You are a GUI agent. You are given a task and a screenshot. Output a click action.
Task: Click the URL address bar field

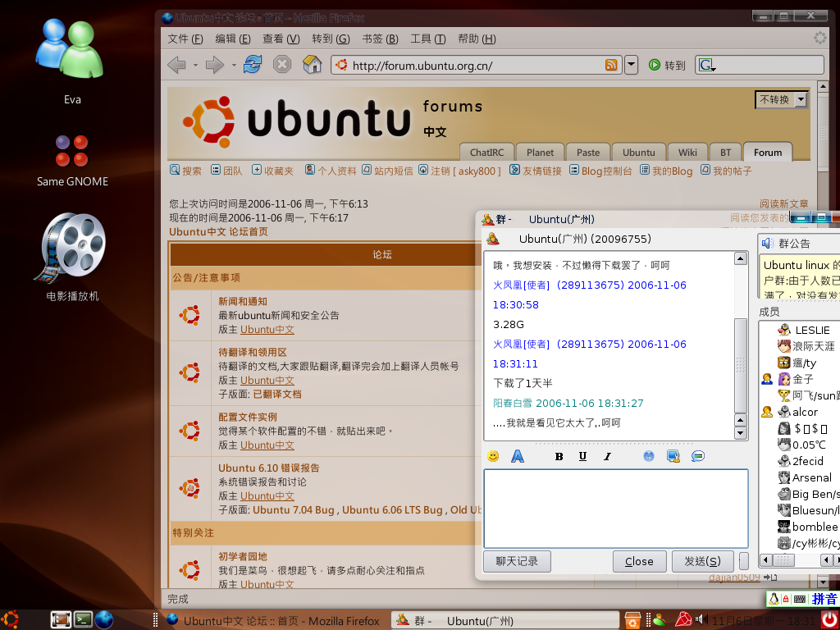click(x=477, y=66)
